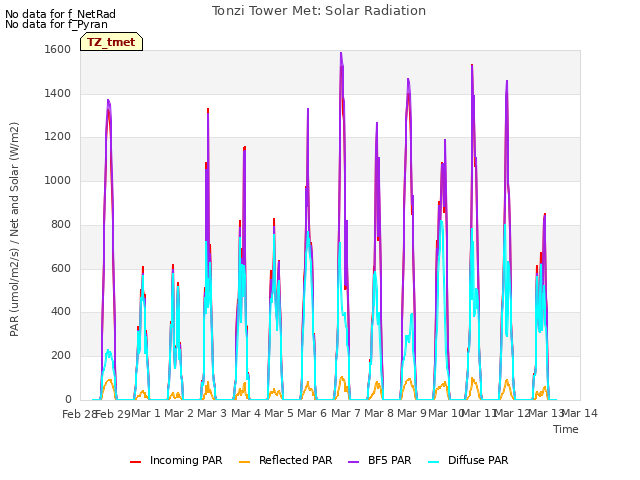Click the chart title Tonzi Tower Met: Solar Radiation
Image resolution: width=640 pixels, height=480 pixels.
319,11
